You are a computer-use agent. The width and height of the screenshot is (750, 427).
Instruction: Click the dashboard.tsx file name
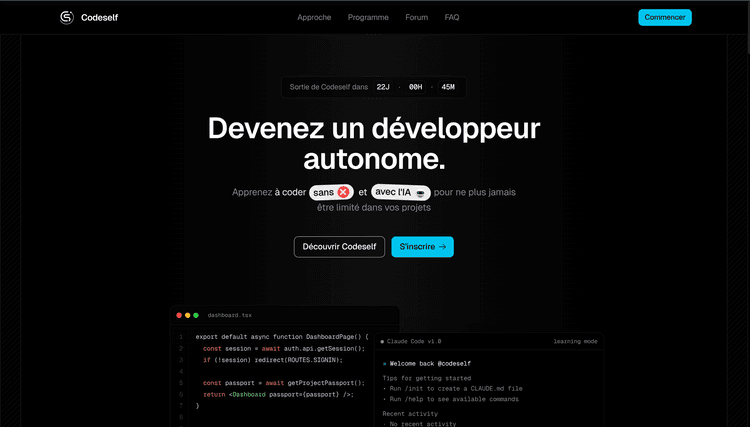click(230, 315)
